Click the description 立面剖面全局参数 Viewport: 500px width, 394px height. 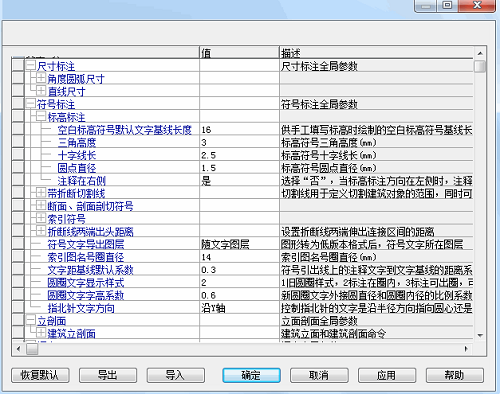(x=319, y=321)
